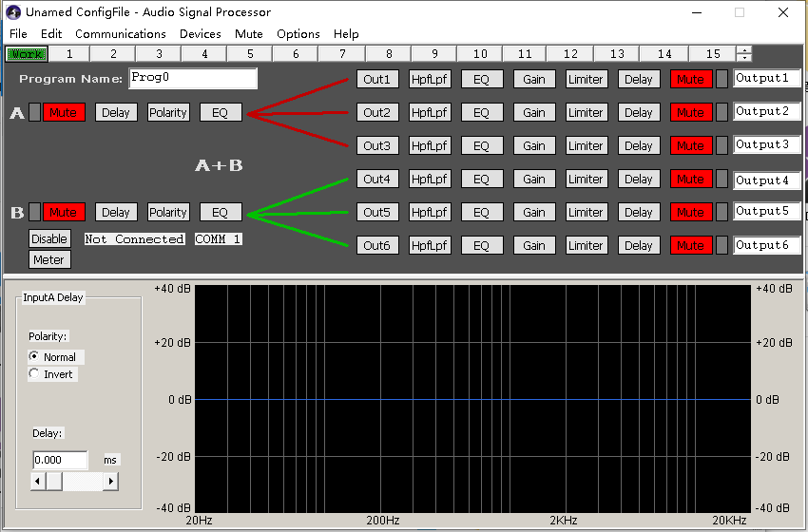
Task: Click the Output4 name field
Action: click(x=767, y=180)
